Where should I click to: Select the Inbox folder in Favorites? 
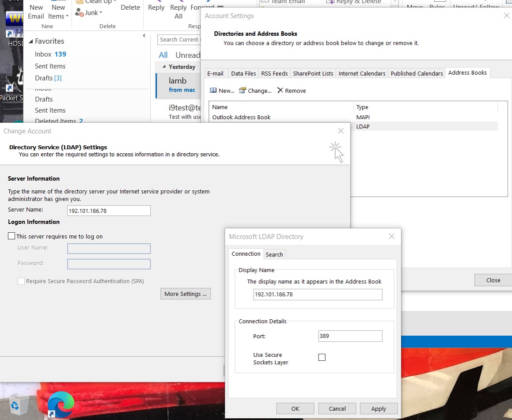(x=43, y=54)
